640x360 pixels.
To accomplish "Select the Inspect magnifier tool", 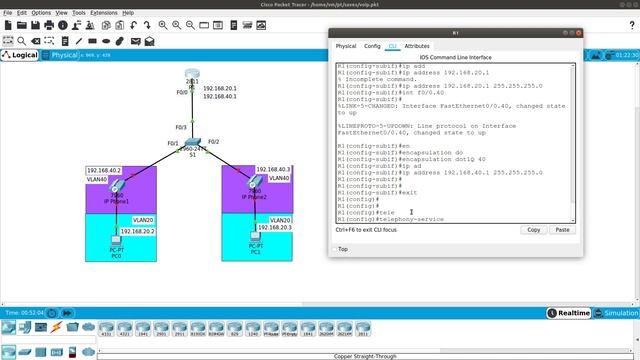I will (x=22, y=41).
